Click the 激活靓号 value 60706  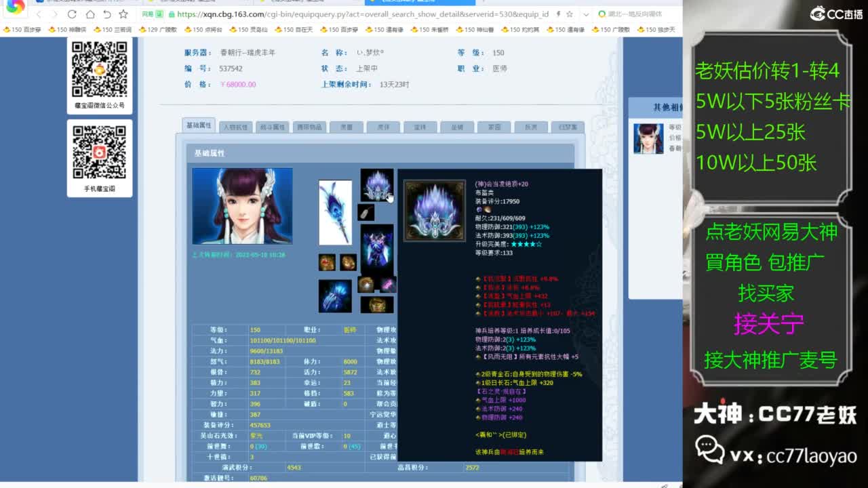click(258, 478)
